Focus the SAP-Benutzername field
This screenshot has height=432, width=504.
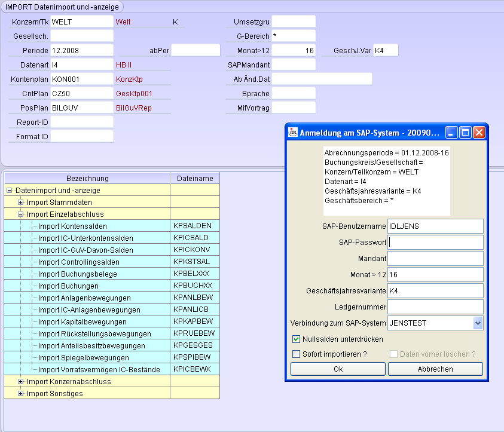point(435,226)
